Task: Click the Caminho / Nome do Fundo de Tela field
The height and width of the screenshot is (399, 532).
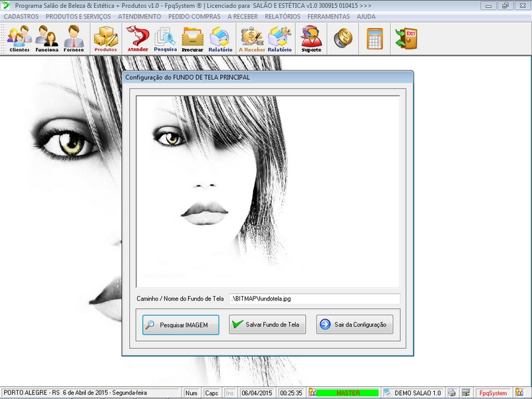Action: coord(315,299)
